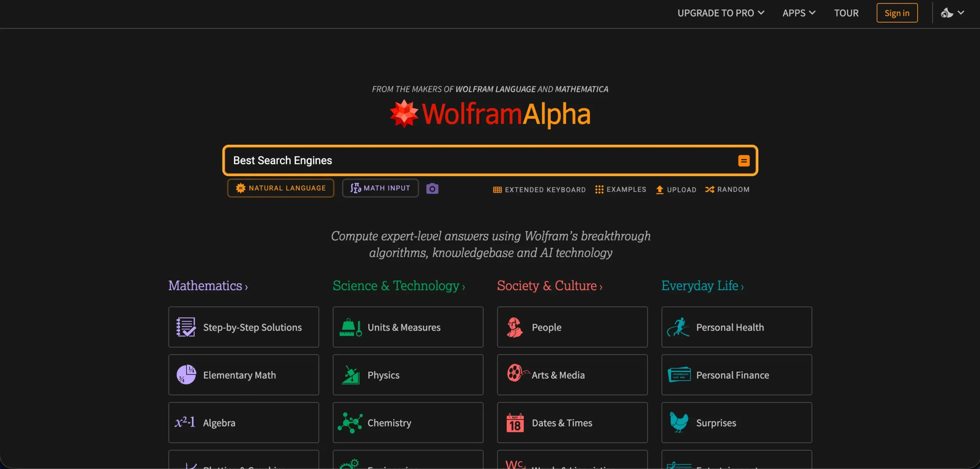Enable Math Input mode
Viewport: 980px width, 469px height.
pyautogui.click(x=380, y=188)
